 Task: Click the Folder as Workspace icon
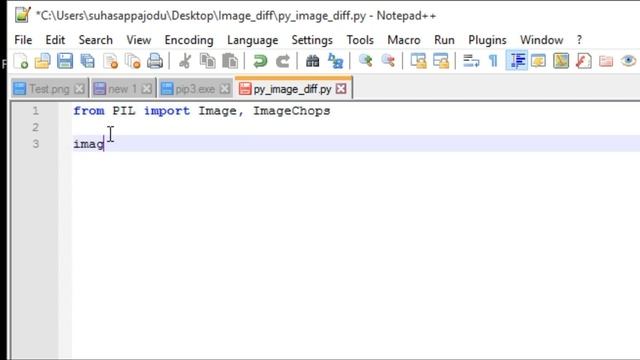606,61
